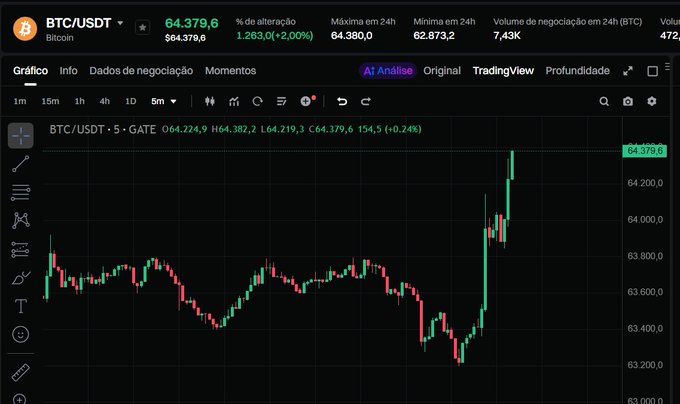Select the forecast measurement tool
Screen dimensions: 680x404
20,249
